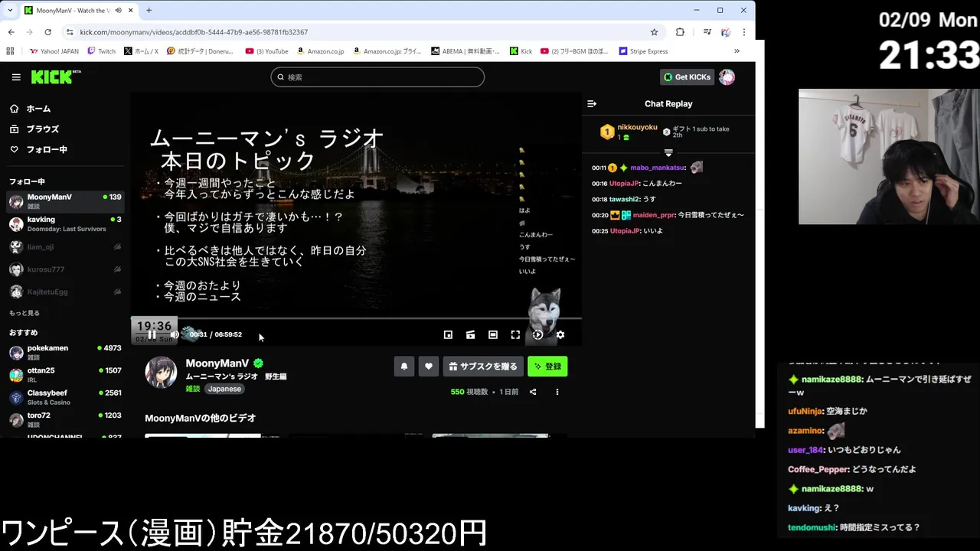Open Chrome media control icon
Viewport: 980px width, 551px height.
707,32
